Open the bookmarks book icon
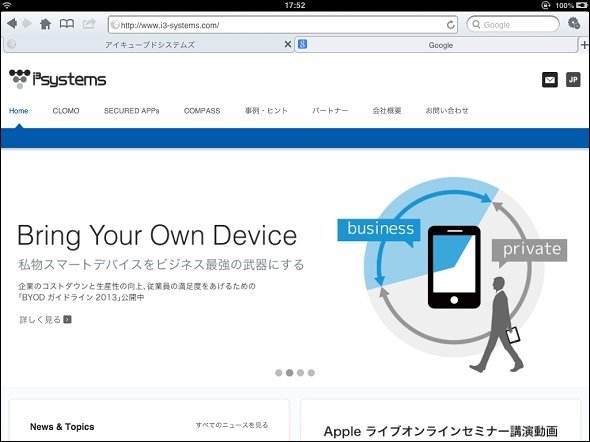 67,24
